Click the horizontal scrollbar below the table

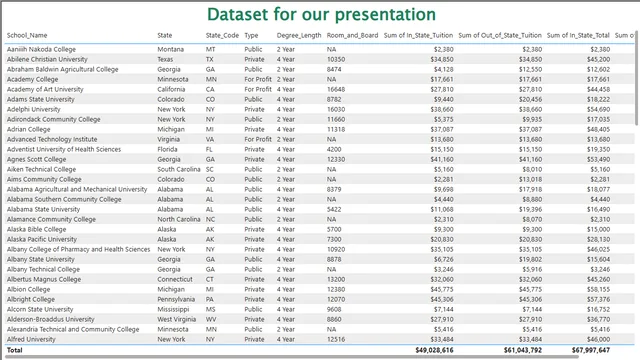(292, 357)
